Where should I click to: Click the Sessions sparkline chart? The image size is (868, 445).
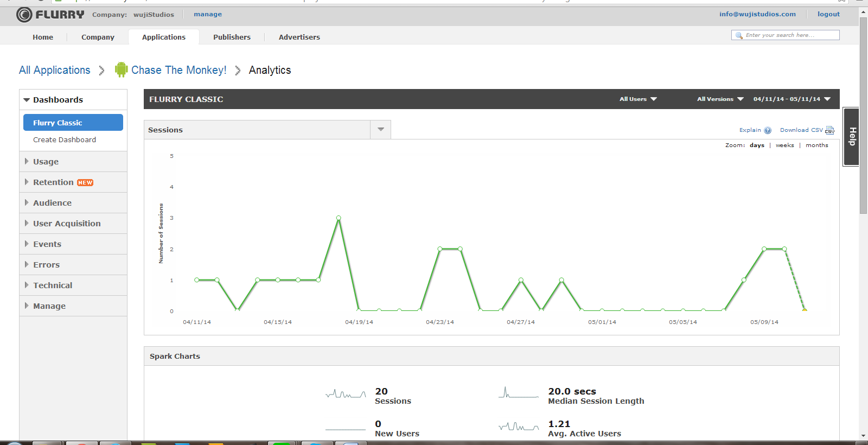tap(346, 394)
